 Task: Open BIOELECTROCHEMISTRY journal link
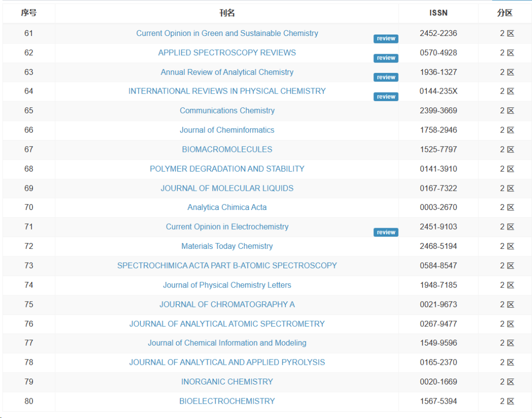(x=227, y=401)
